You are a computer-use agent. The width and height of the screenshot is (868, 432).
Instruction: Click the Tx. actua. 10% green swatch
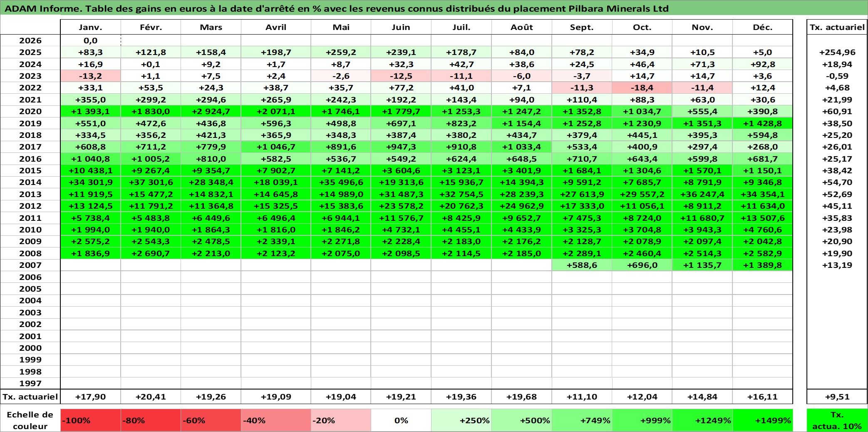tap(837, 420)
